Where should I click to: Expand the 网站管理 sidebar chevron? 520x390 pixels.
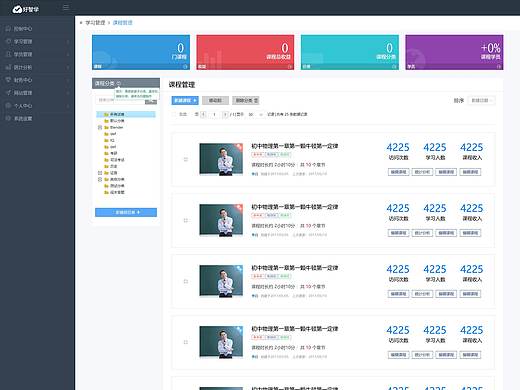(68, 93)
